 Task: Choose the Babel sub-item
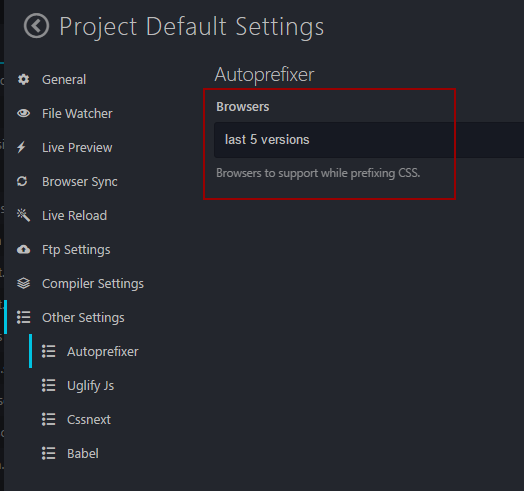click(83, 454)
